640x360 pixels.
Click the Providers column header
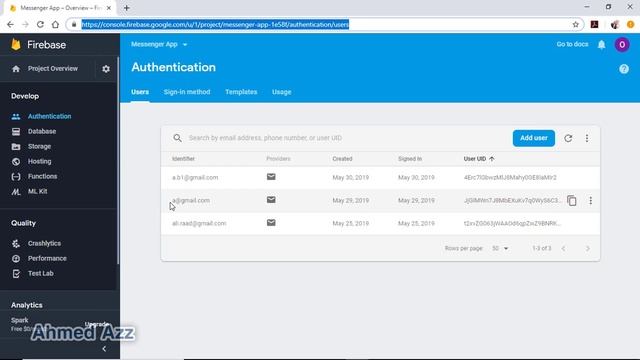(x=278, y=159)
